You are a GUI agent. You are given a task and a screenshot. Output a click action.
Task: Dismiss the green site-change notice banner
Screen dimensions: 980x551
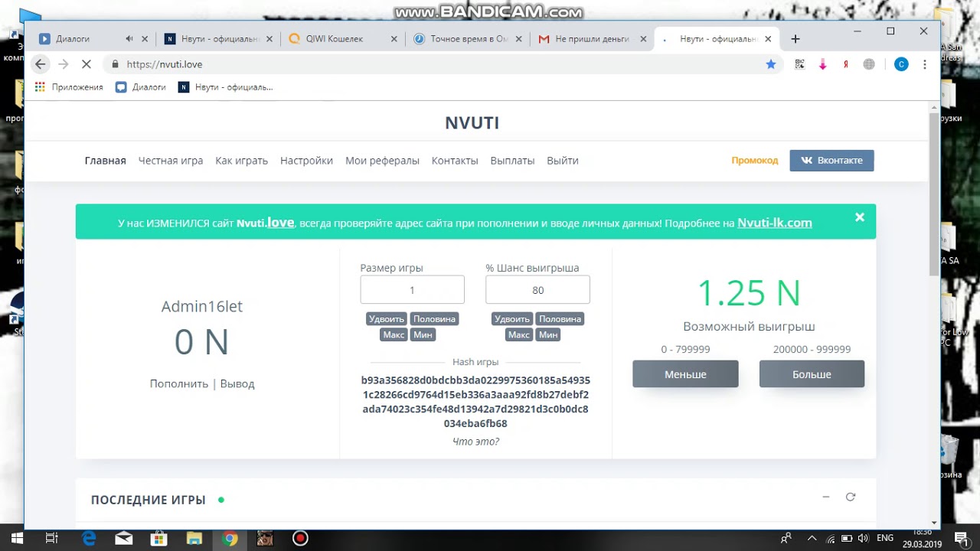point(860,217)
